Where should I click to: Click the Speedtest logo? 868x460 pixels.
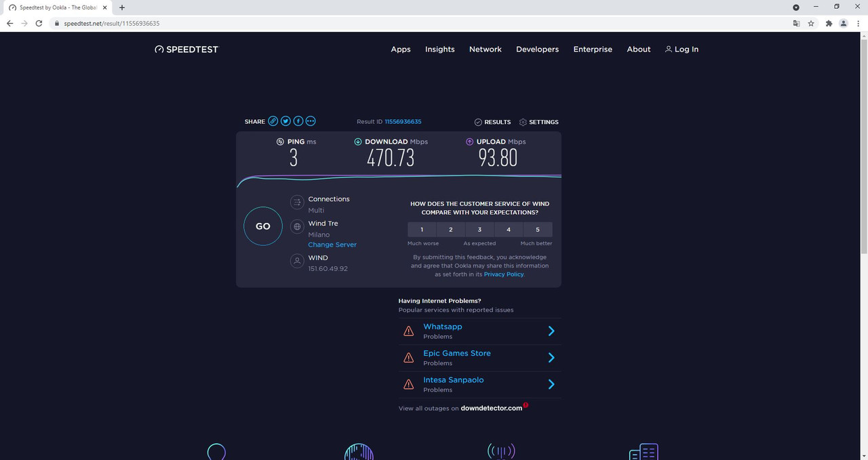click(186, 49)
